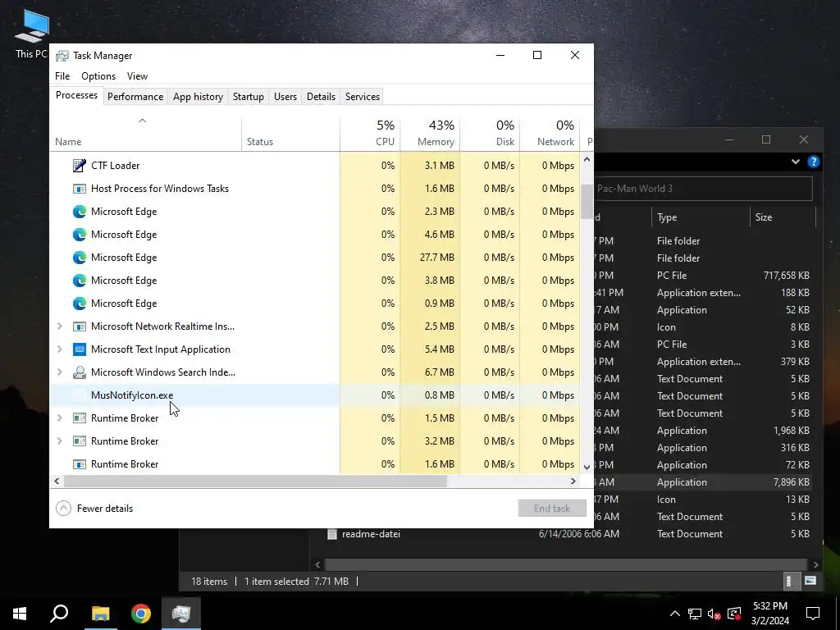Open the network status tray icon
Viewport: 840px width, 630px height.
[x=695, y=614]
